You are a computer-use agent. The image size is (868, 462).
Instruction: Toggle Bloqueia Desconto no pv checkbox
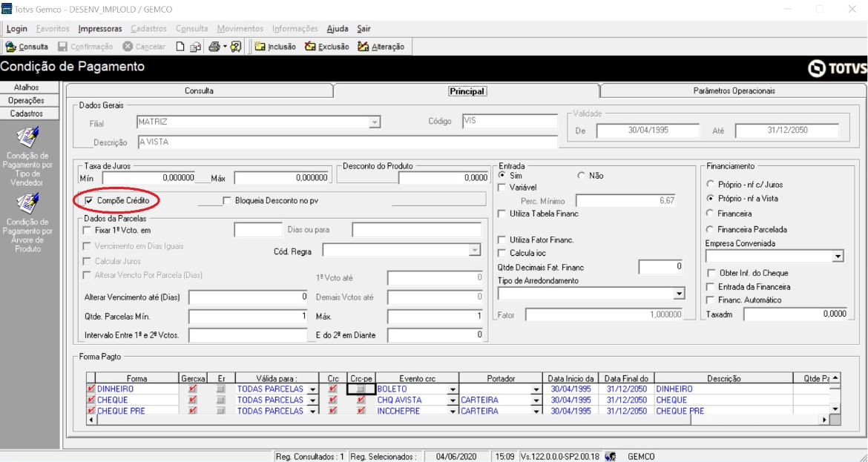227,201
